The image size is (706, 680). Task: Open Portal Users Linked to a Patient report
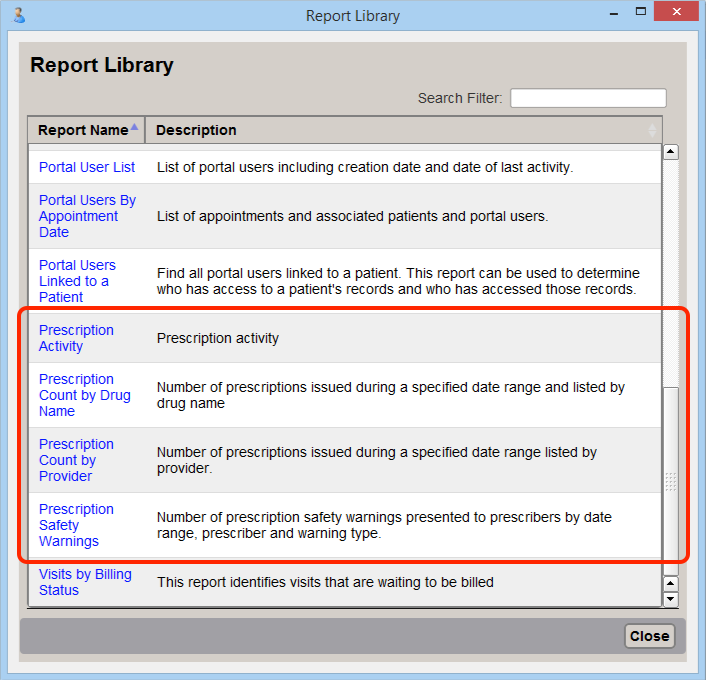coord(77,281)
